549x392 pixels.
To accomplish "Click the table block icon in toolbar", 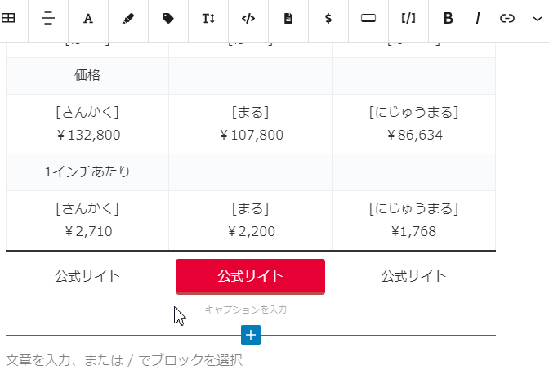I will coord(8,18).
